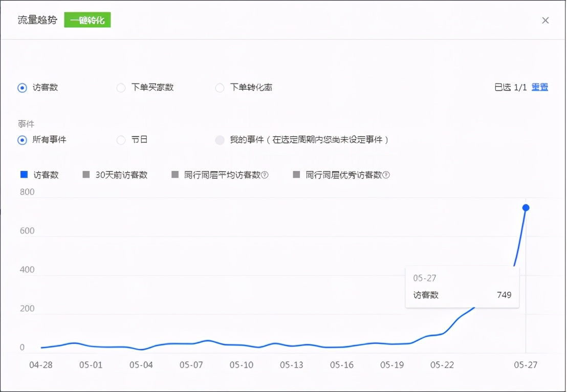The height and width of the screenshot is (392, 567).
Task: Enable the 我的事件 option
Action: [x=220, y=139]
